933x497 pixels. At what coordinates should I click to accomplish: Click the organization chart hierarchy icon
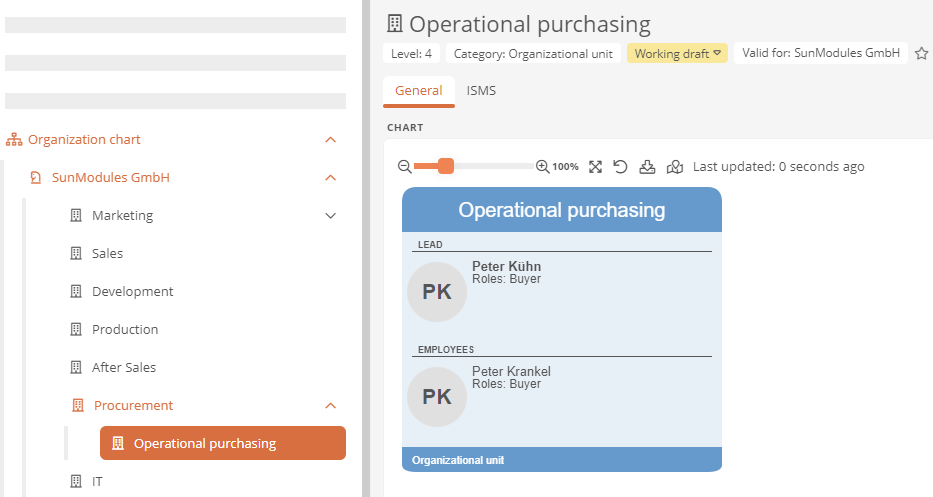[14, 140]
